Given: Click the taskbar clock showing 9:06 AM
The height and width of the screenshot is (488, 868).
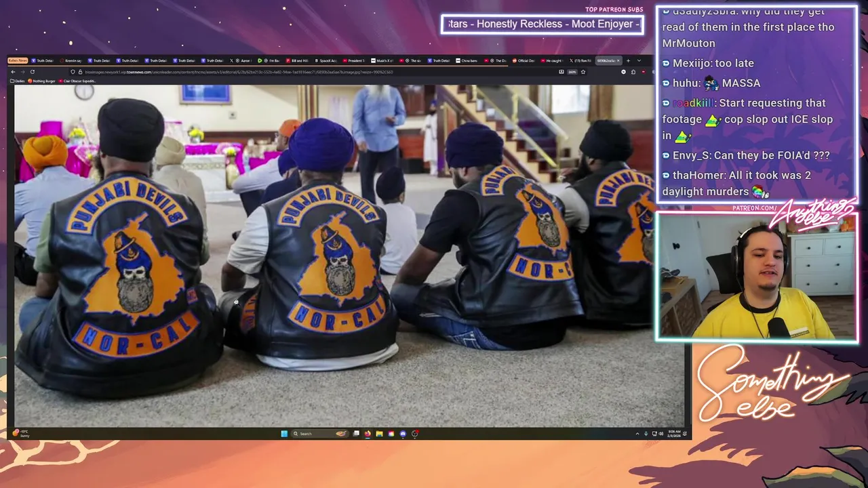Looking at the screenshot, I should (x=675, y=434).
